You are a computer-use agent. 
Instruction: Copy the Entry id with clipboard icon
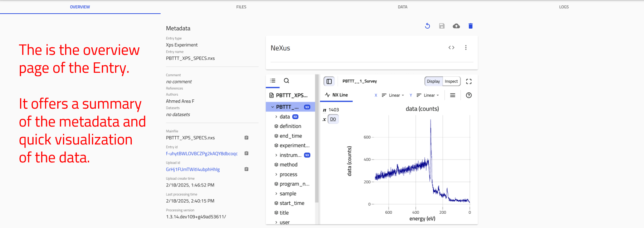coord(247,153)
